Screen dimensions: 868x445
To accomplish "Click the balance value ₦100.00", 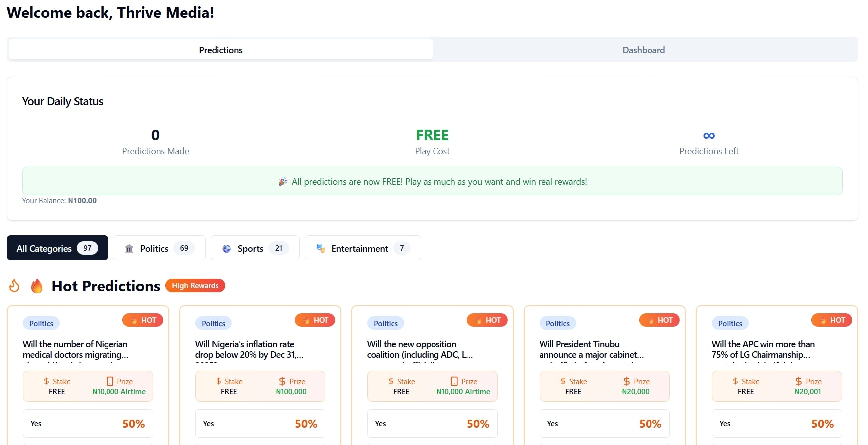I will point(82,201).
